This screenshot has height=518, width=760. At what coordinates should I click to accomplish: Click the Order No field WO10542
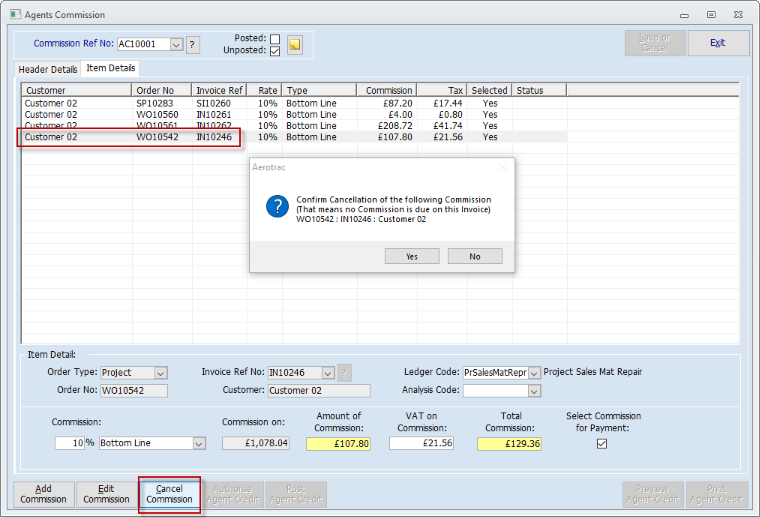134,391
